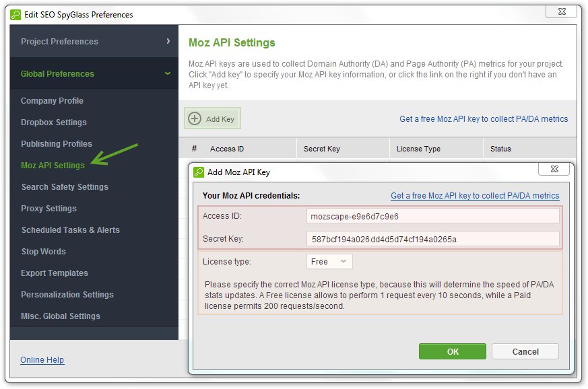Viewport: 588px width, 389px height.
Task: Close the Edit SEO SpyGlass Preferences window
Action: tap(561, 11)
